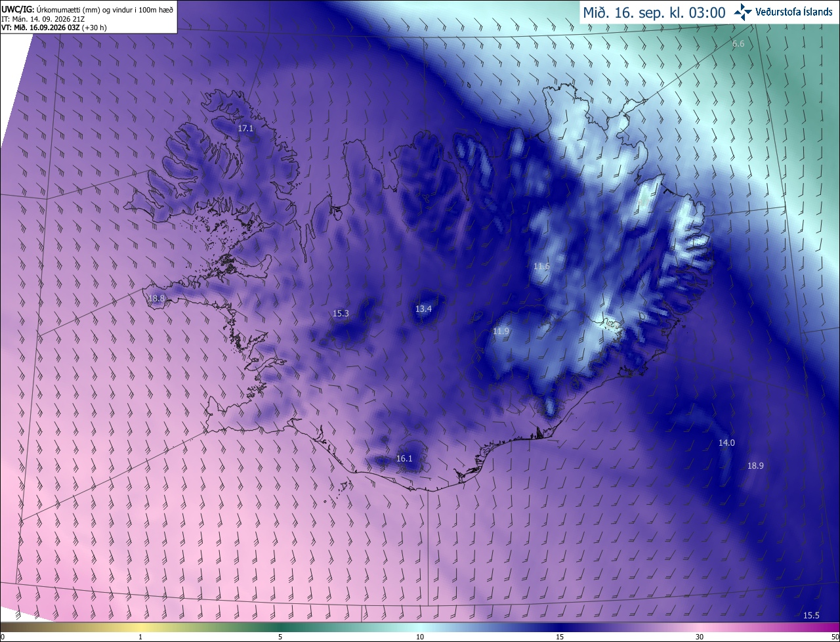Image resolution: width=840 pixels, height=642 pixels.
Task: Click the 15.3 precipitable water label
Action: click(341, 314)
